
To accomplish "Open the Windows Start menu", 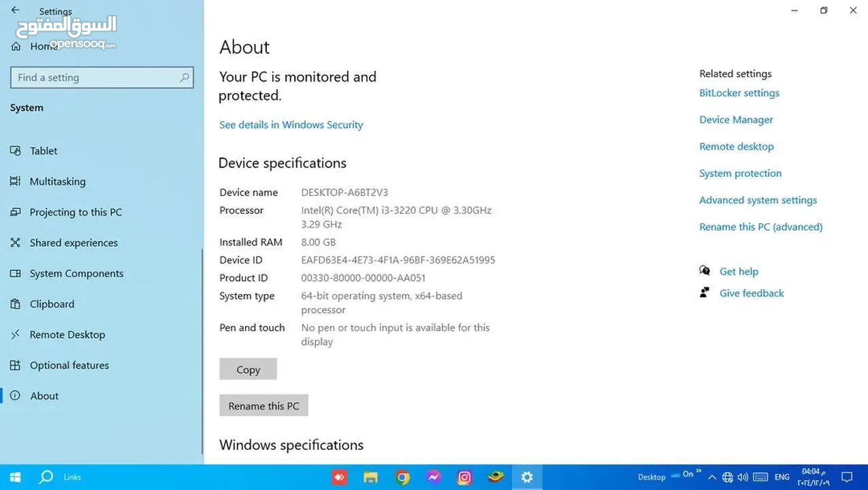I will pyautogui.click(x=15, y=477).
